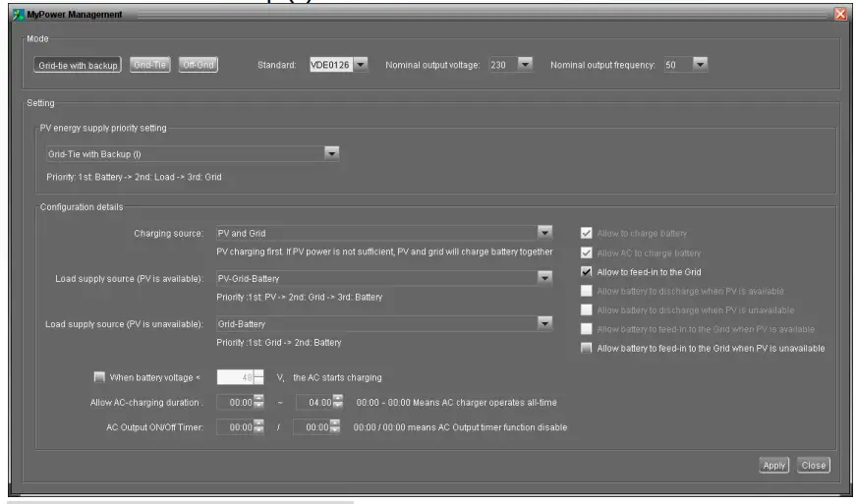Open the Charging source dropdown

coord(544,233)
